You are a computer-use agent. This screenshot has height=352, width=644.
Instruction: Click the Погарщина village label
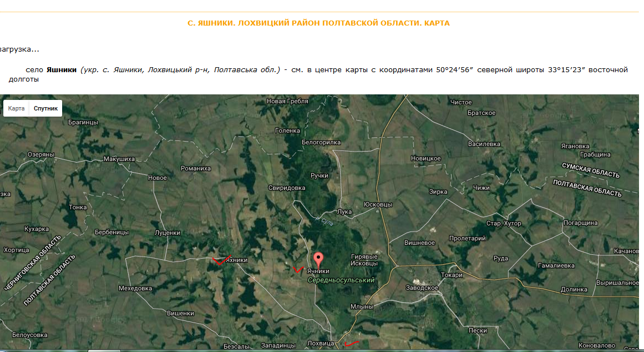(580, 223)
